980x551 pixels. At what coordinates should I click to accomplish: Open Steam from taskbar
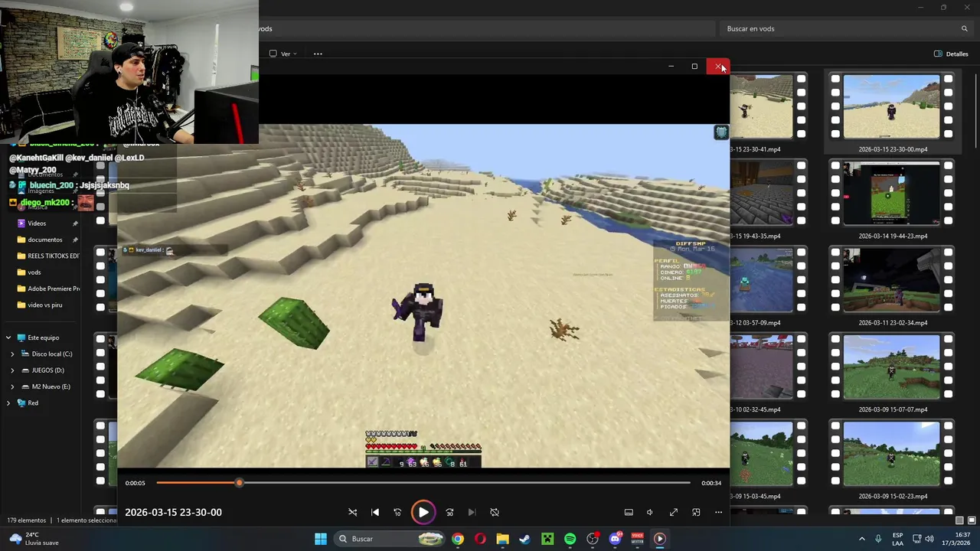coord(524,539)
